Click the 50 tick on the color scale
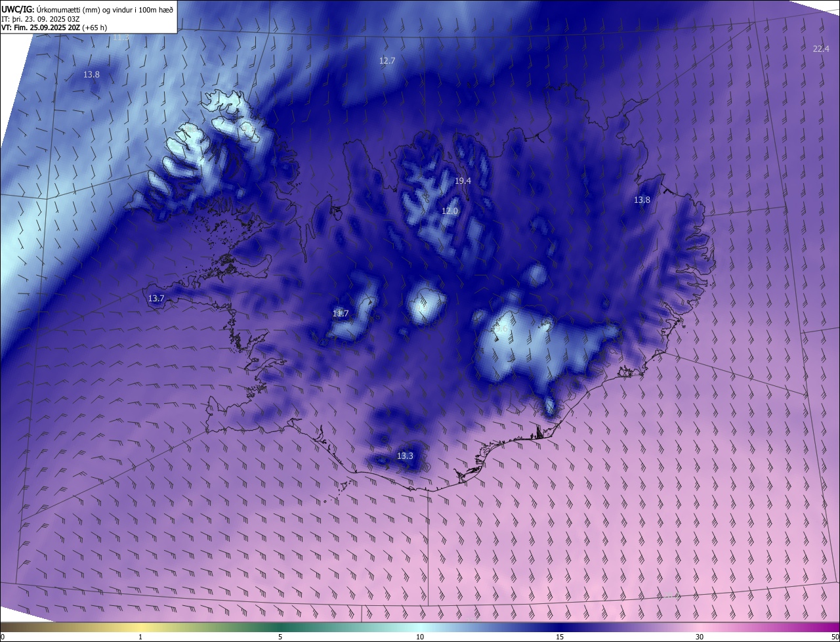The image size is (840, 642). click(835, 637)
